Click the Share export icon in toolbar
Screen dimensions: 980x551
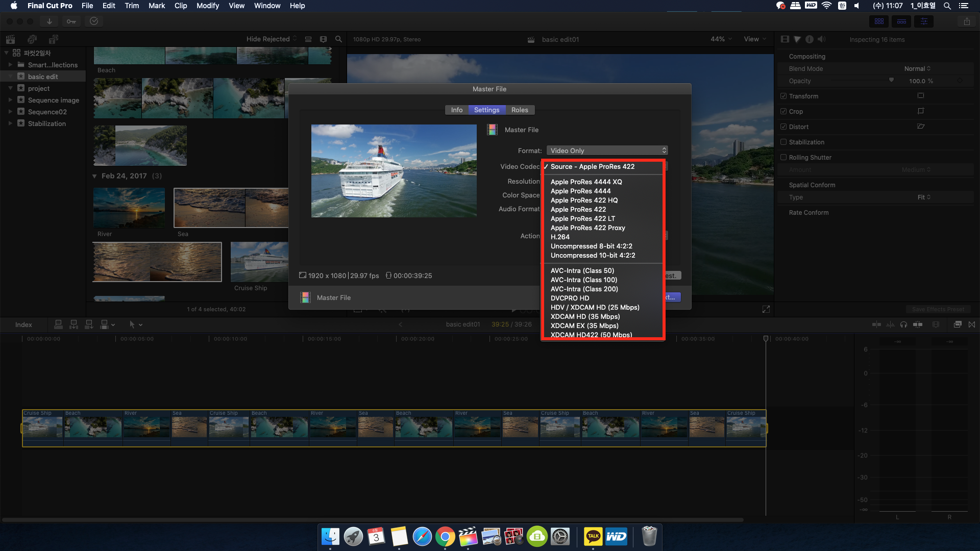point(967,21)
